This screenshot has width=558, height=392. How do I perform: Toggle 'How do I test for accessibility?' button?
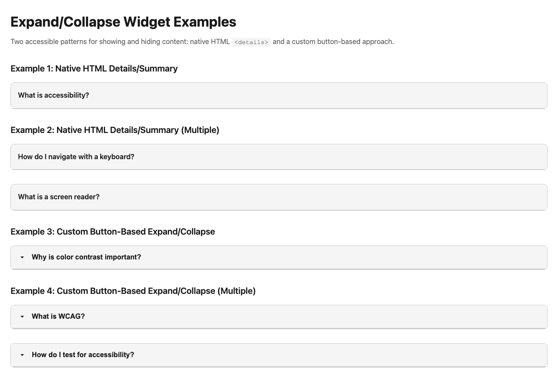coord(83,355)
